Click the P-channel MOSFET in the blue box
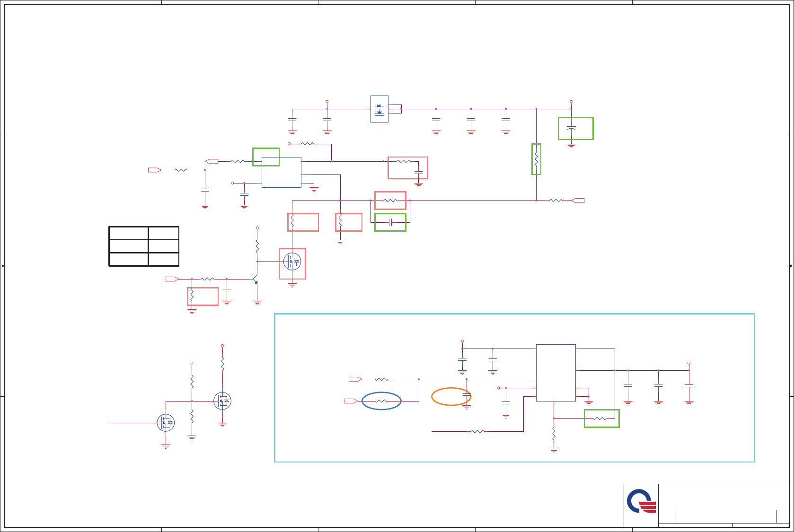The height and width of the screenshot is (532, 794). pyautogui.click(x=379, y=109)
